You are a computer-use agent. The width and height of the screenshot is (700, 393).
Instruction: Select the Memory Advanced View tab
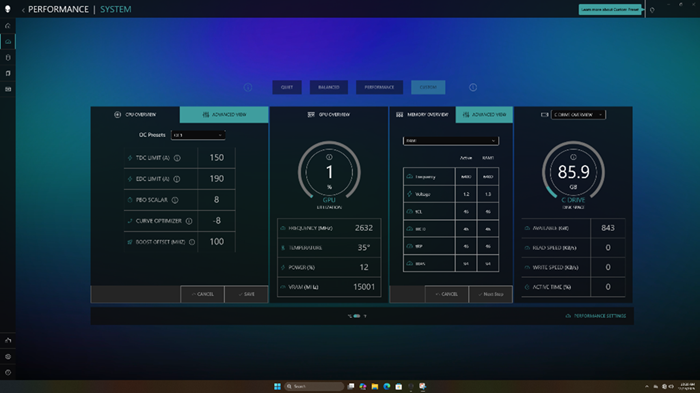484,115
